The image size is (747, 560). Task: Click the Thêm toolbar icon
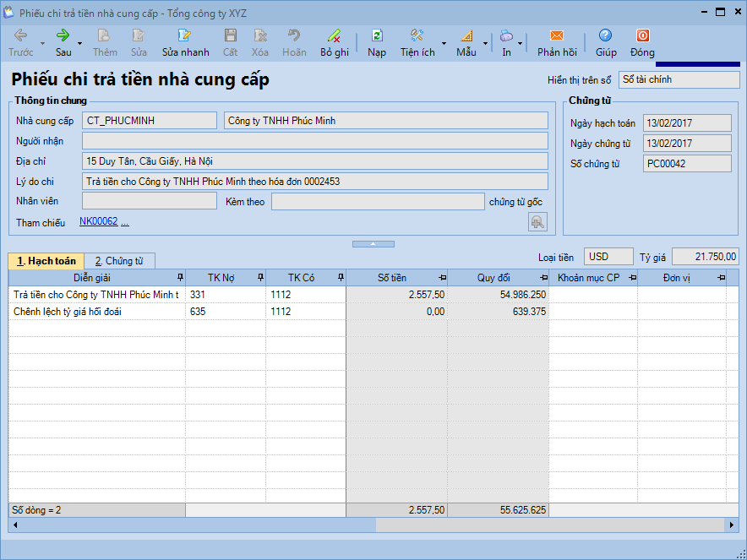(104, 43)
